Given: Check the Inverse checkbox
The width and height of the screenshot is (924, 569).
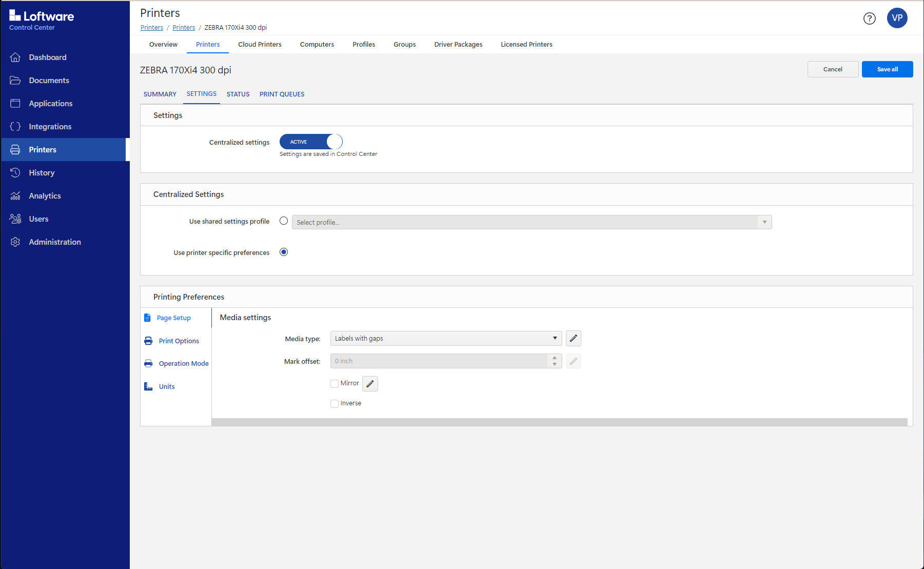Looking at the screenshot, I should [335, 404].
